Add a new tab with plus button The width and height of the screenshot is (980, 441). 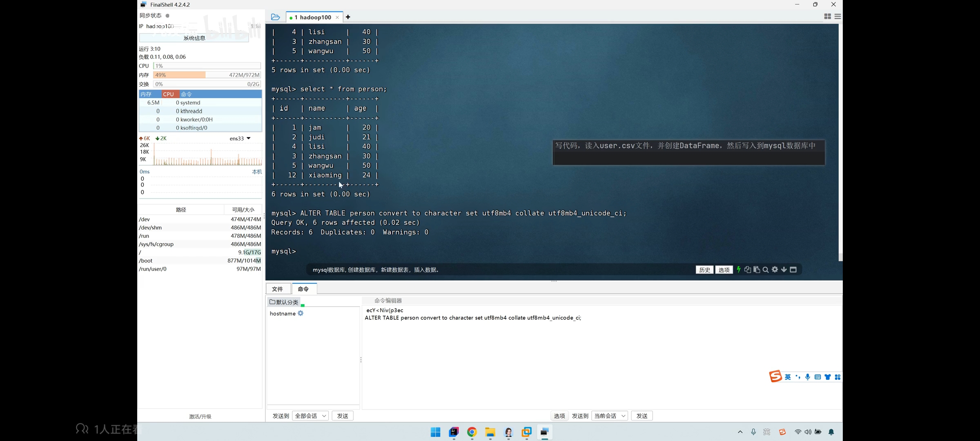pyautogui.click(x=348, y=17)
